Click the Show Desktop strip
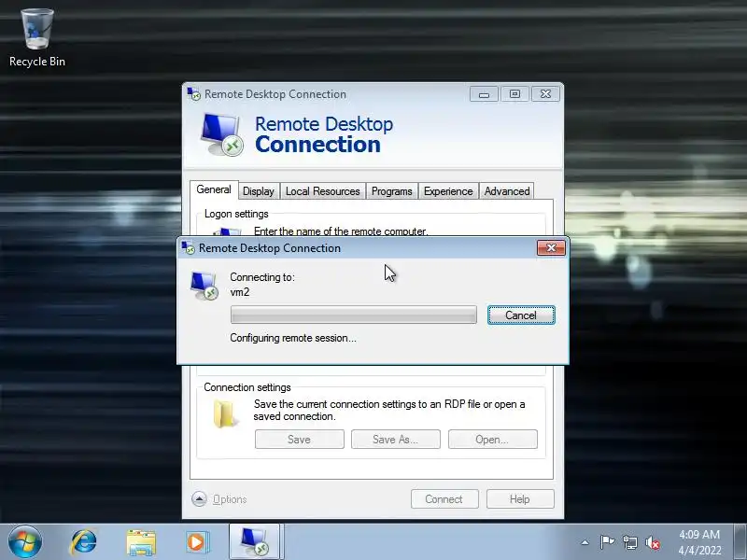 [740, 542]
